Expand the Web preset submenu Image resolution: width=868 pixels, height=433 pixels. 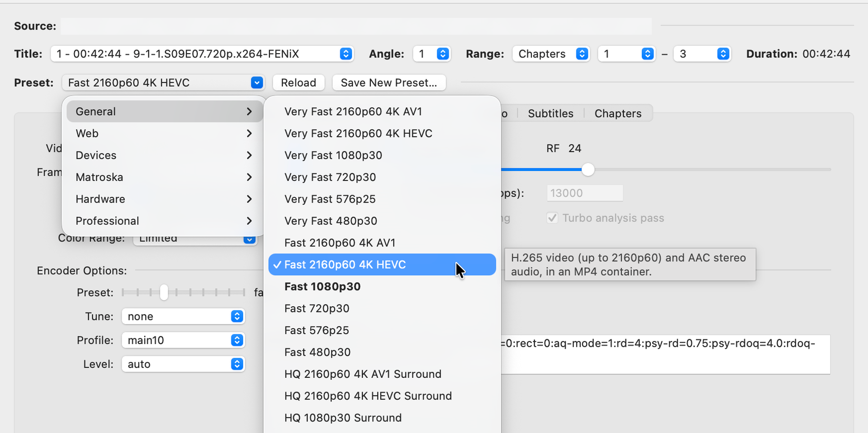164,134
